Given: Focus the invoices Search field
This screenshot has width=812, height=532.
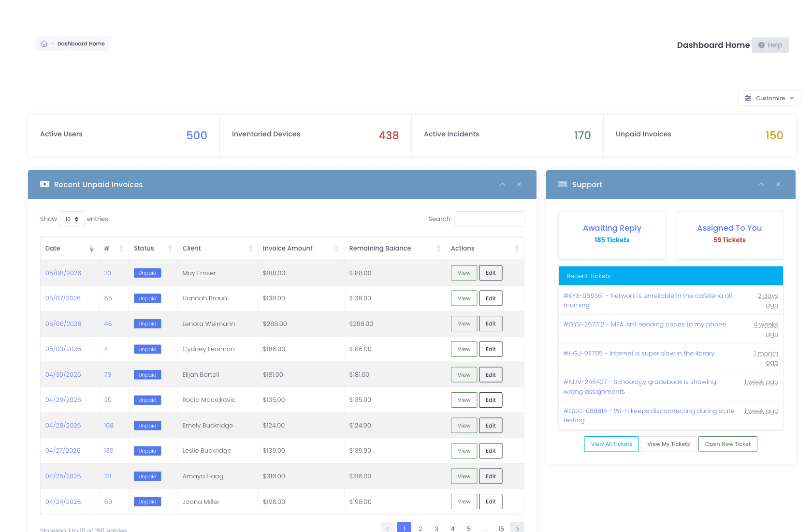Looking at the screenshot, I should 489,219.
